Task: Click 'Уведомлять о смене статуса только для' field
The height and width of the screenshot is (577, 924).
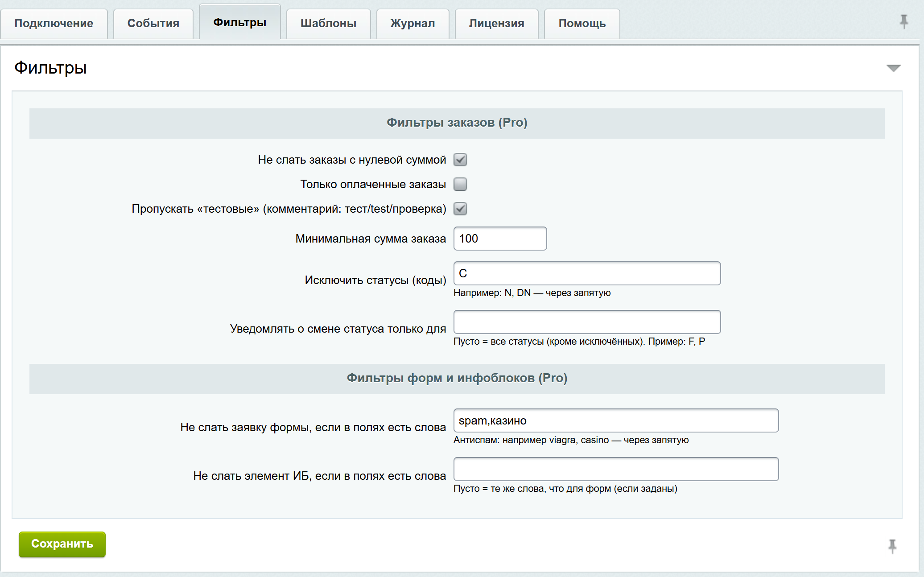Action: coord(587,322)
